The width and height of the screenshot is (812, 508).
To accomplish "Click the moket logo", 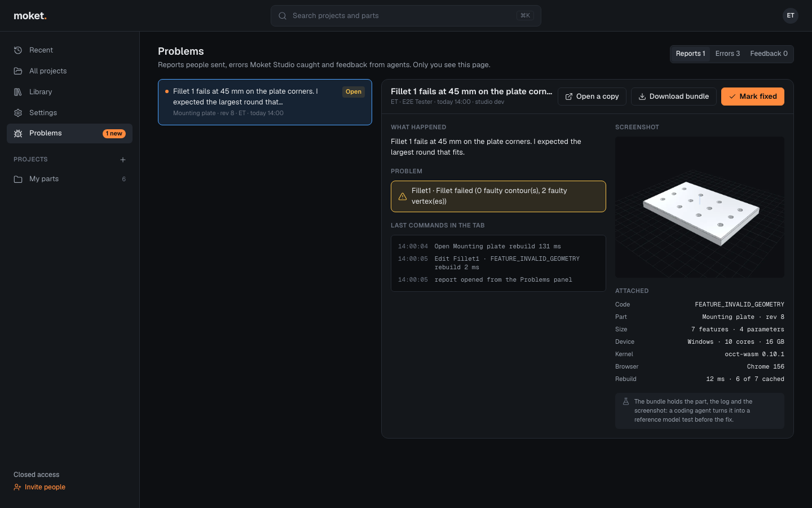I will point(30,16).
